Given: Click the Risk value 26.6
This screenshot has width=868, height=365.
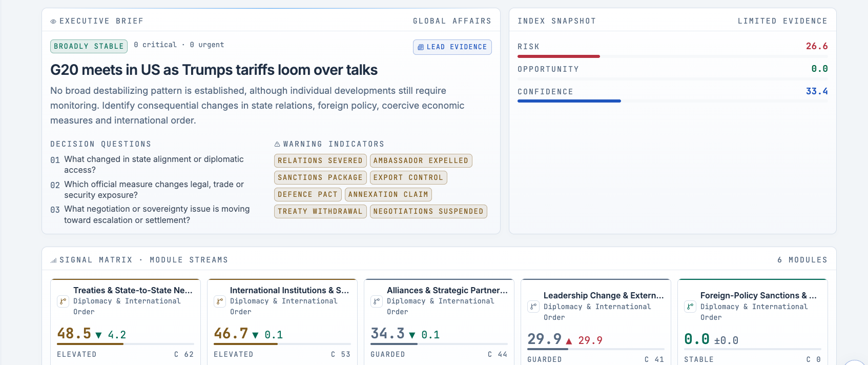Looking at the screenshot, I should 817,46.
